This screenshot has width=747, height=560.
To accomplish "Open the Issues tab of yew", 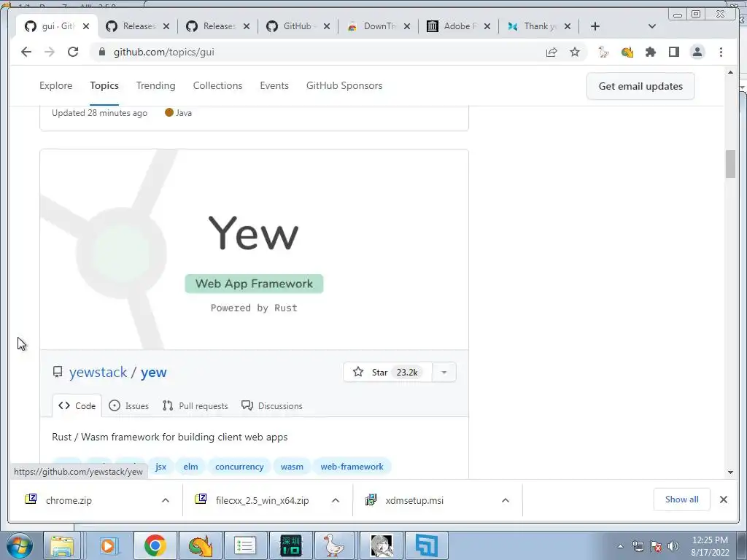I will [128, 405].
